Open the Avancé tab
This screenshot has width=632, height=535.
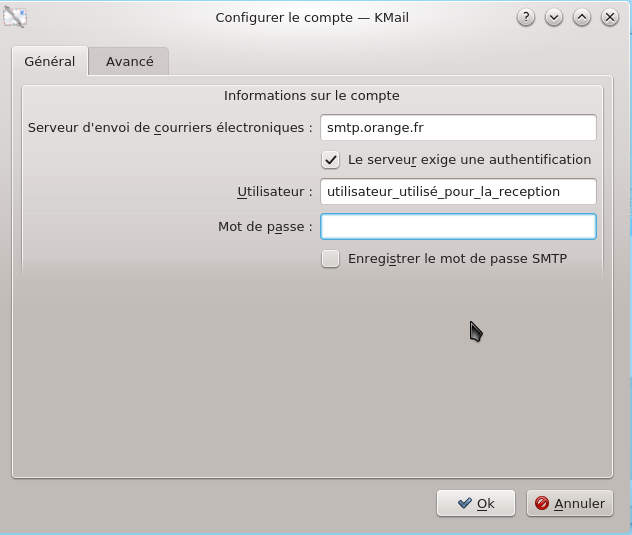(129, 61)
